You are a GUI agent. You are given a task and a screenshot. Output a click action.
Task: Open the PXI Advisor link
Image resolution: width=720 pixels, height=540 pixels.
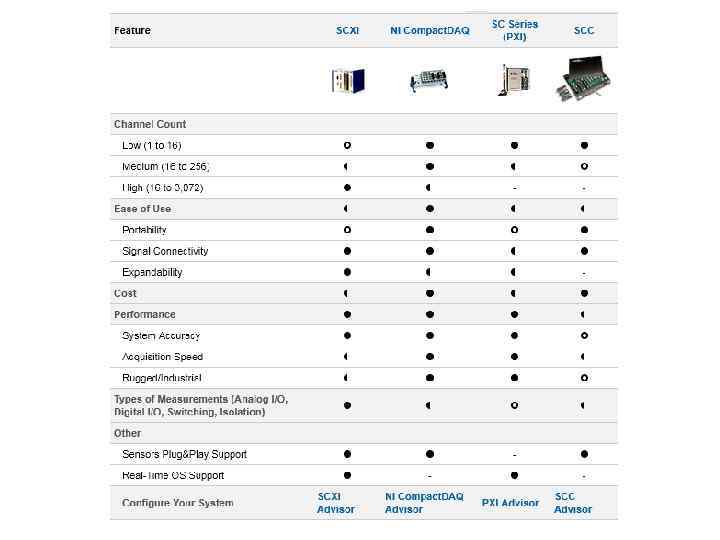[x=510, y=503]
